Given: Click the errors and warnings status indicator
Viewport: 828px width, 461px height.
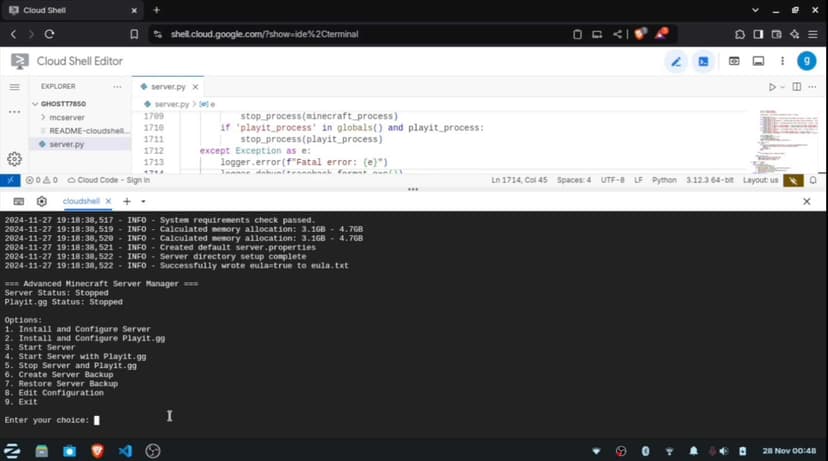Looking at the screenshot, I should [42, 180].
